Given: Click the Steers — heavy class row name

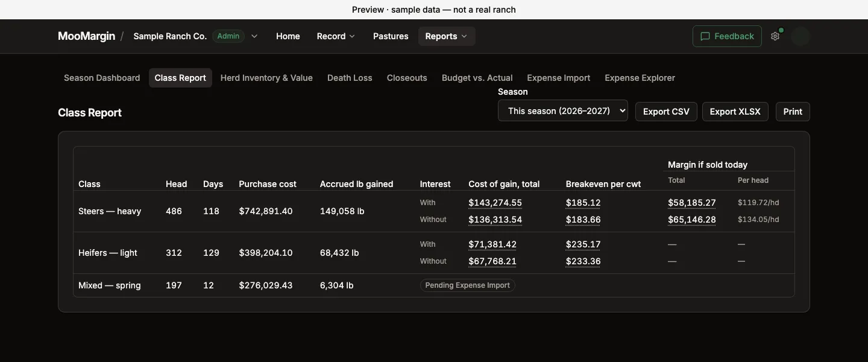Looking at the screenshot, I should [110, 211].
